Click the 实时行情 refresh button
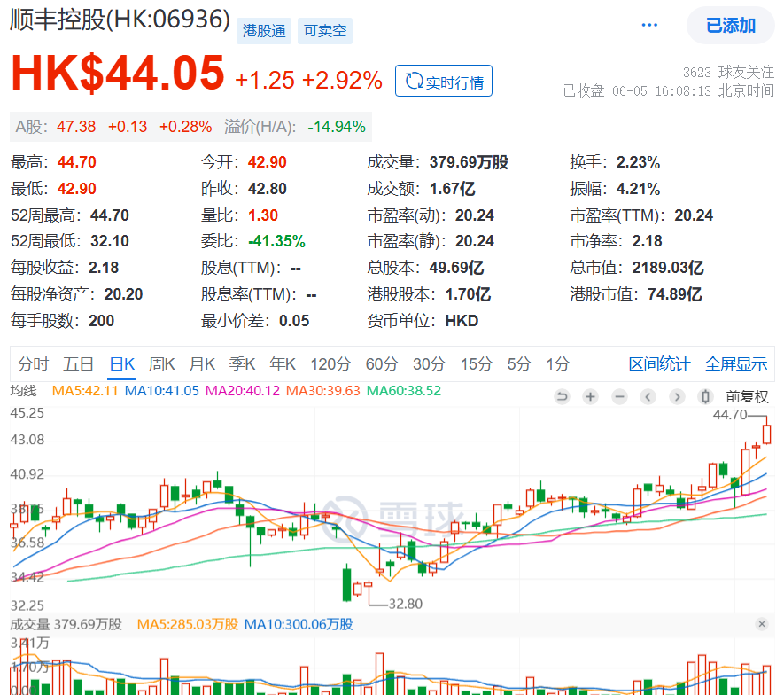The image size is (784, 695). (x=444, y=81)
